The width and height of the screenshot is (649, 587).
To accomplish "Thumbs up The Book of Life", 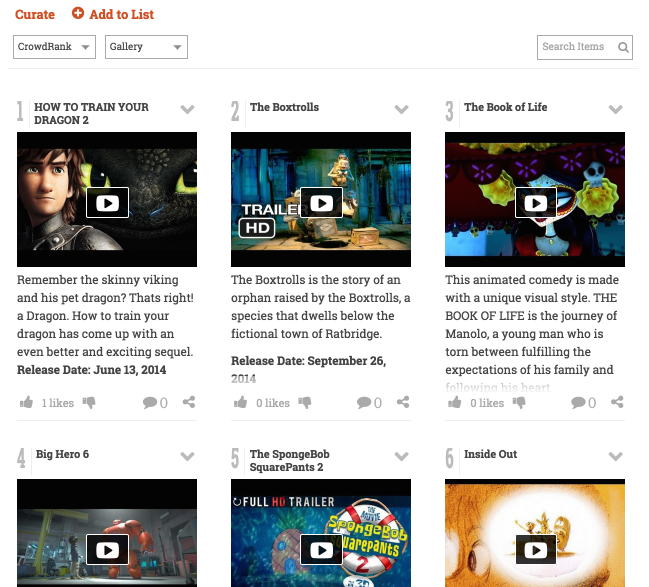I will (454, 402).
